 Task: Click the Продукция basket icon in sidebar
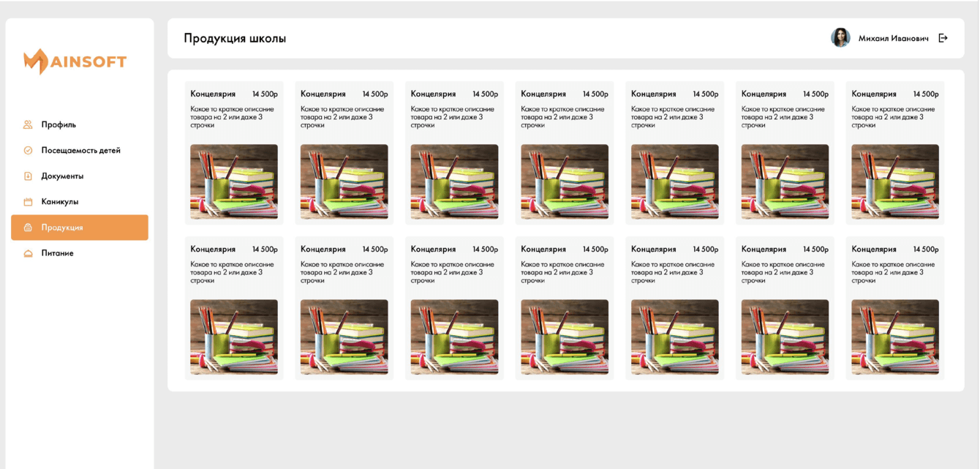28,228
